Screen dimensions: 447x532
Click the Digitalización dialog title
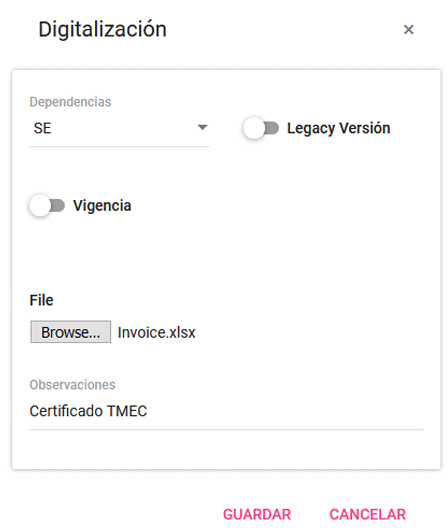coord(103,30)
